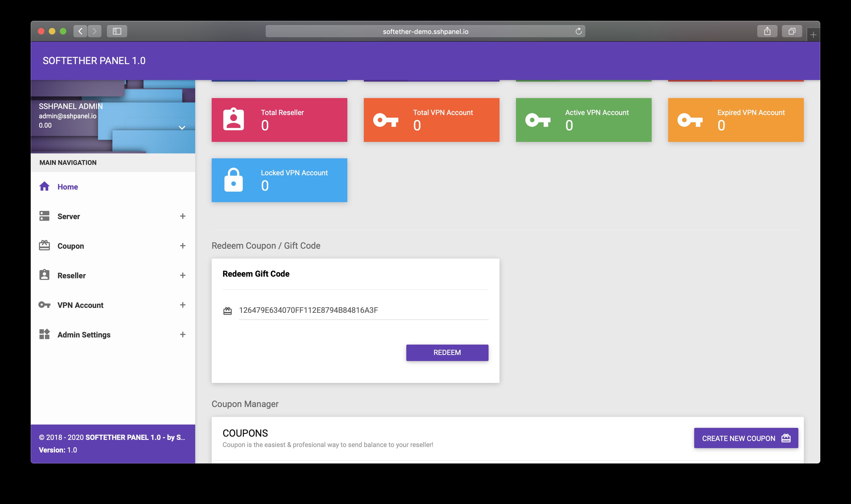This screenshot has height=504, width=851.
Task: Open the browser Share button
Action: pyautogui.click(x=767, y=31)
